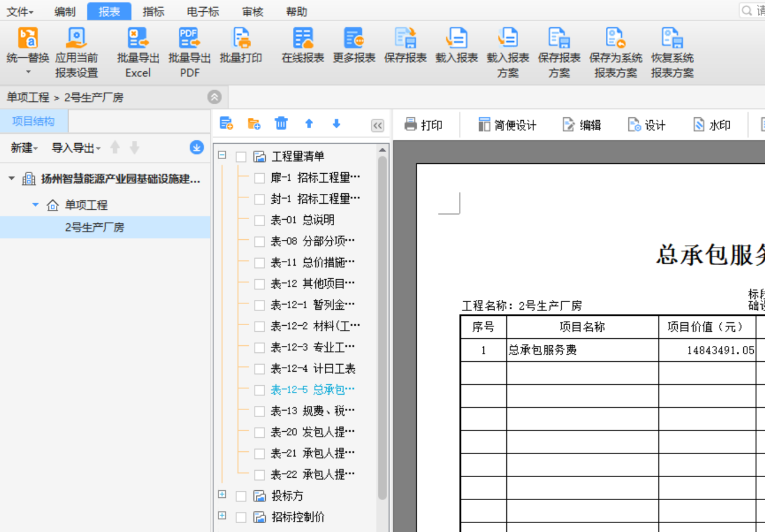
Task: Click 水印 in preview toolbar
Action: (x=712, y=125)
